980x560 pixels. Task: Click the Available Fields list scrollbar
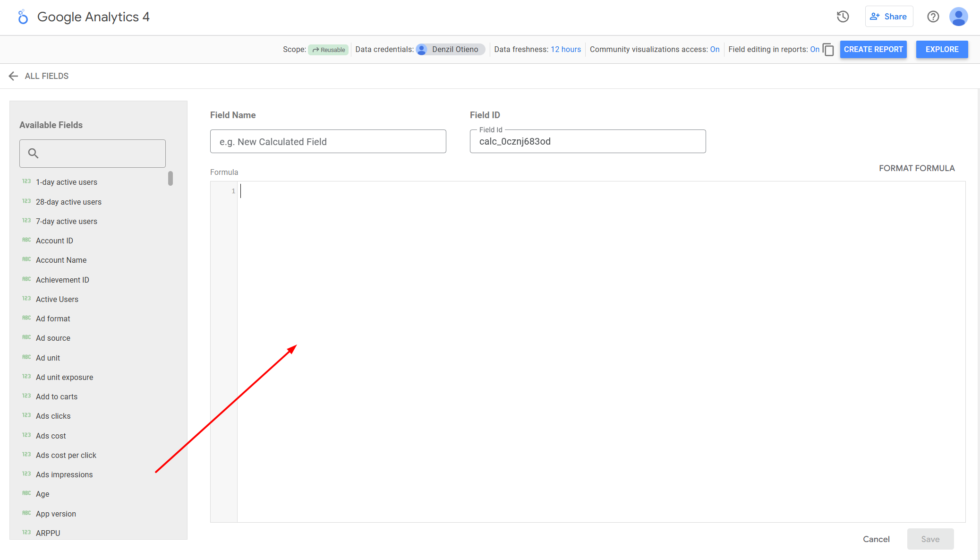[x=170, y=179]
